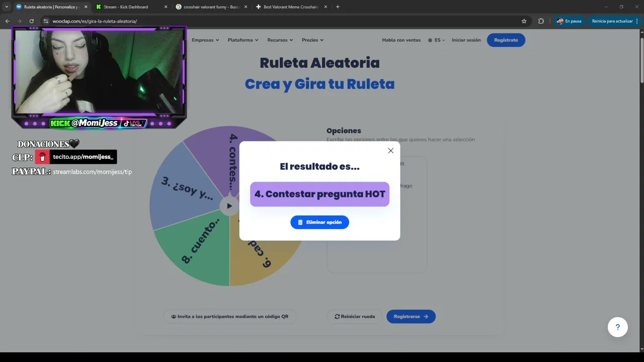Click the result text 4. Contestar pregunta HOT
This screenshot has height=362, width=644.
(x=319, y=194)
